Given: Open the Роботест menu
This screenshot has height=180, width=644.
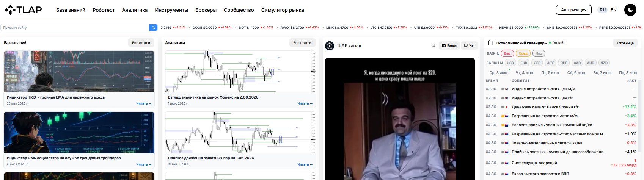Looking at the screenshot, I should [104, 10].
